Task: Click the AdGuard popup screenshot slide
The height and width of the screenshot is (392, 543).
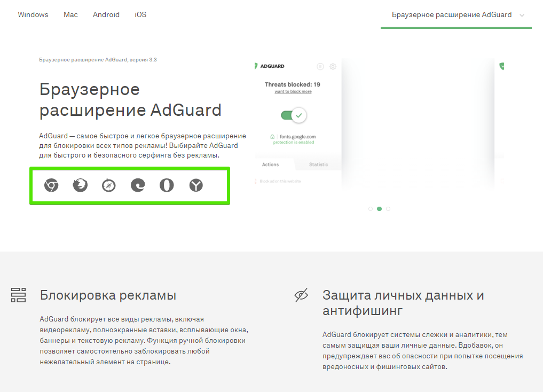Action: tap(298, 124)
